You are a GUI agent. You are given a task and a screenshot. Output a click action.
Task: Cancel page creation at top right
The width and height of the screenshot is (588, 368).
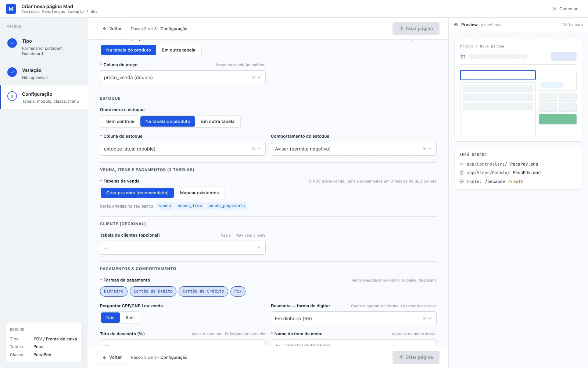[x=565, y=9]
